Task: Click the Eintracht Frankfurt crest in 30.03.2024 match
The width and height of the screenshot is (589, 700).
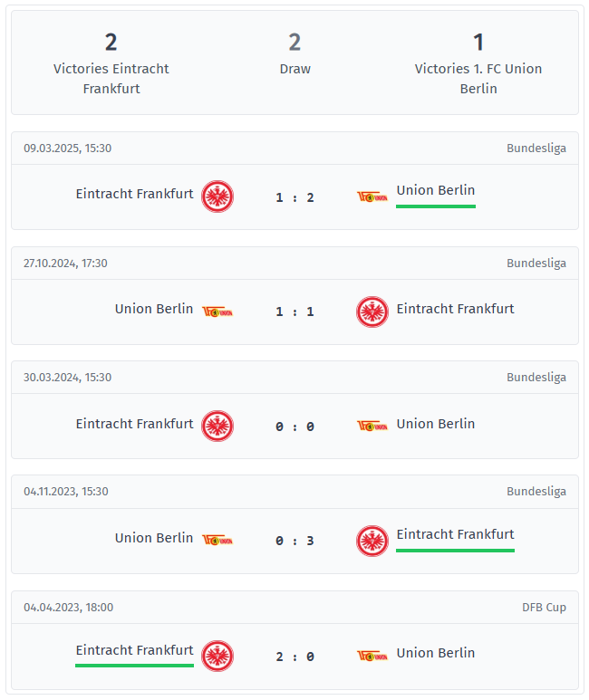Action: pos(217,426)
